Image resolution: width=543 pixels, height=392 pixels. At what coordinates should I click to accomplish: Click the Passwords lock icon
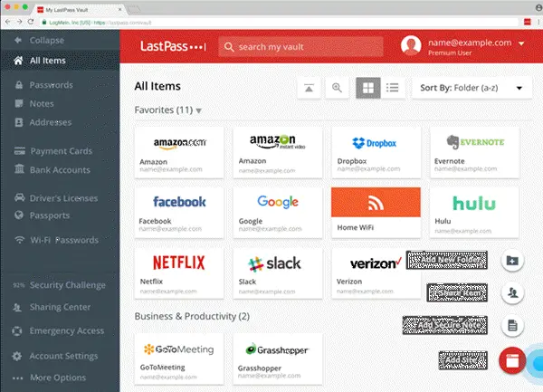[x=19, y=85]
